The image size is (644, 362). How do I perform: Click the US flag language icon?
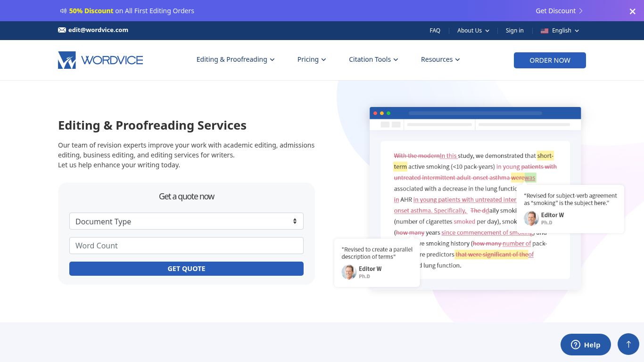545,31
